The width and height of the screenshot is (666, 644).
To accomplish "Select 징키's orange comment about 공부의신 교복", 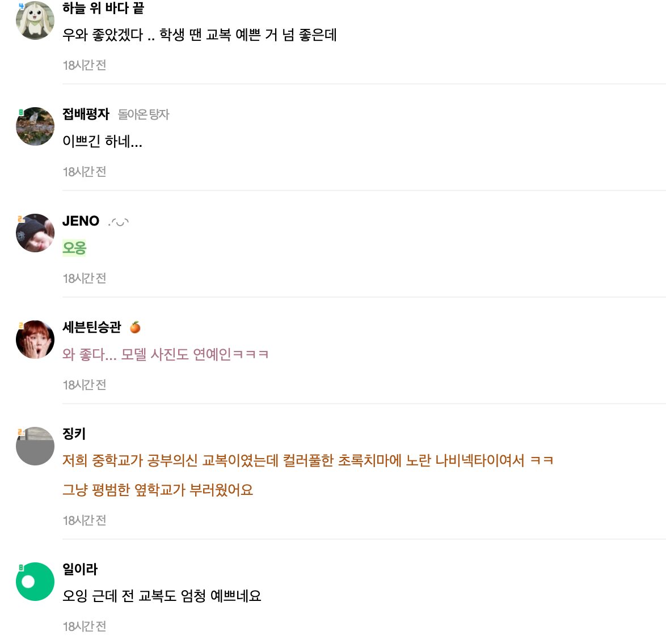I will [x=307, y=460].
